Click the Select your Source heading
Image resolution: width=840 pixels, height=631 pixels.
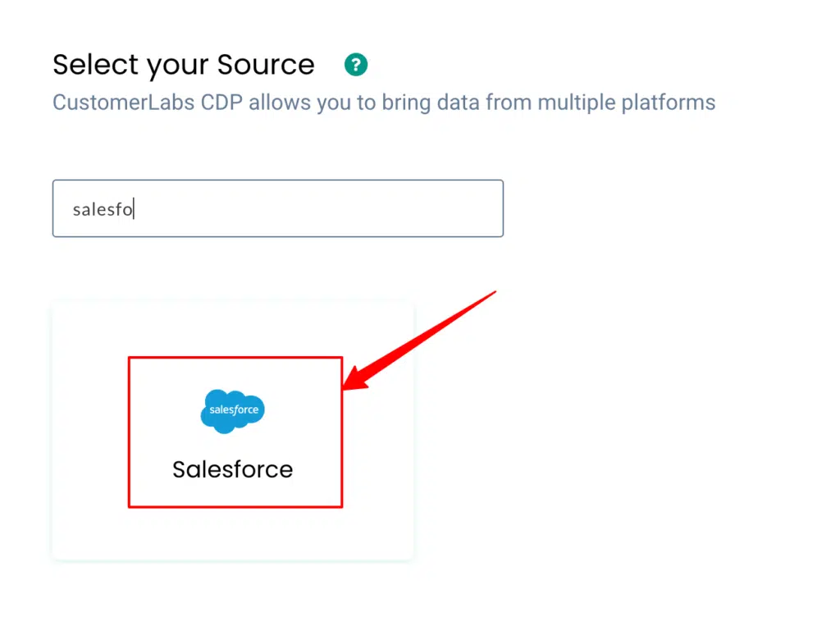[x=183, y=64]
